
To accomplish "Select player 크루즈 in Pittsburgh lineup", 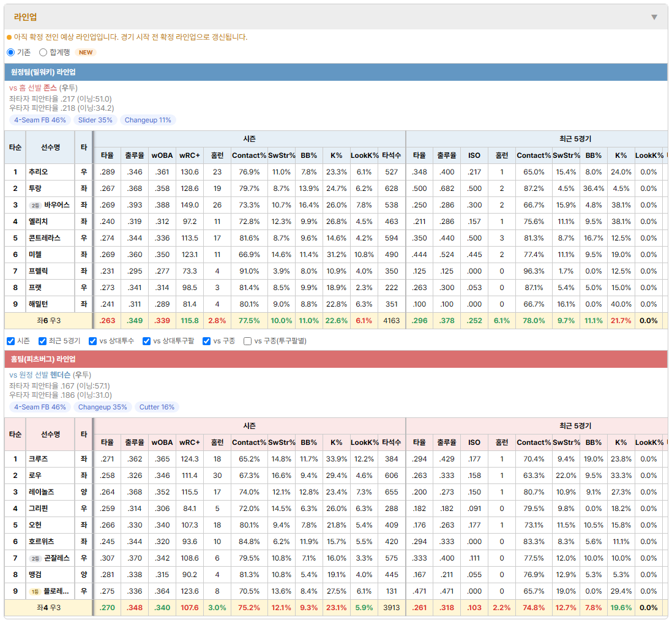I will (38, 459).
